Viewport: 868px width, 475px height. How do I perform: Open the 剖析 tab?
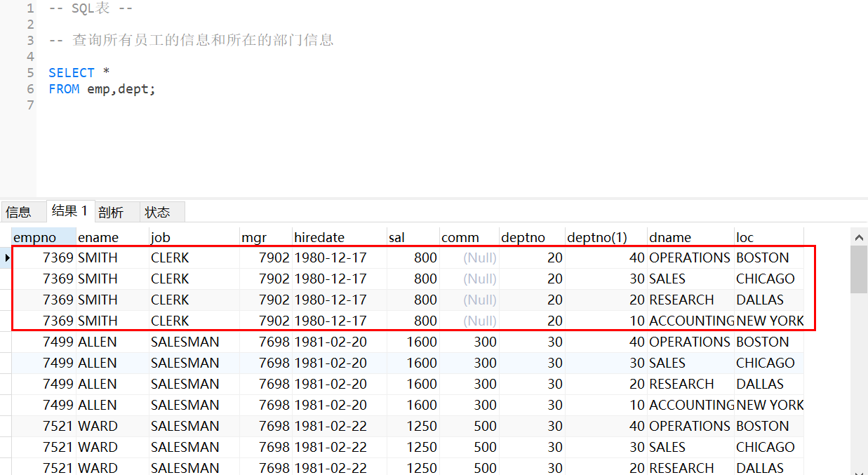(111, 212)
